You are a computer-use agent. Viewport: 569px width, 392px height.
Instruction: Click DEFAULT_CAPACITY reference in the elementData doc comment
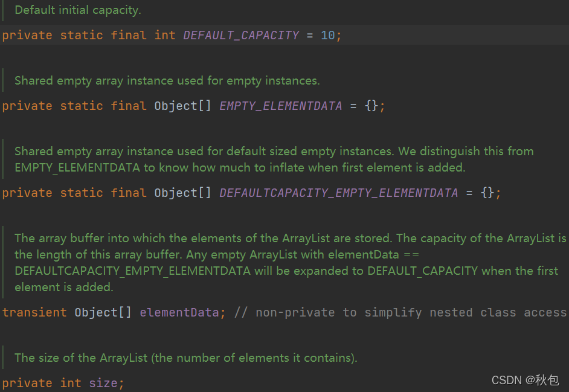[x=422, y=271]
